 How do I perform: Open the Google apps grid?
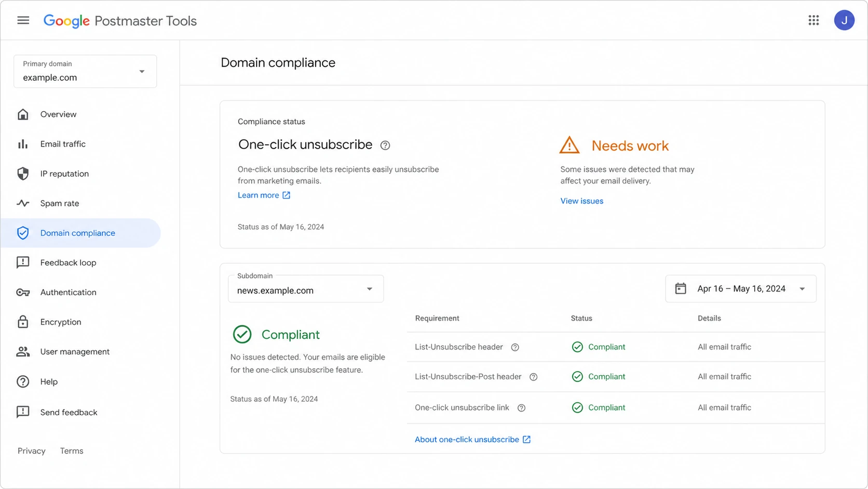tap(813, 20)
